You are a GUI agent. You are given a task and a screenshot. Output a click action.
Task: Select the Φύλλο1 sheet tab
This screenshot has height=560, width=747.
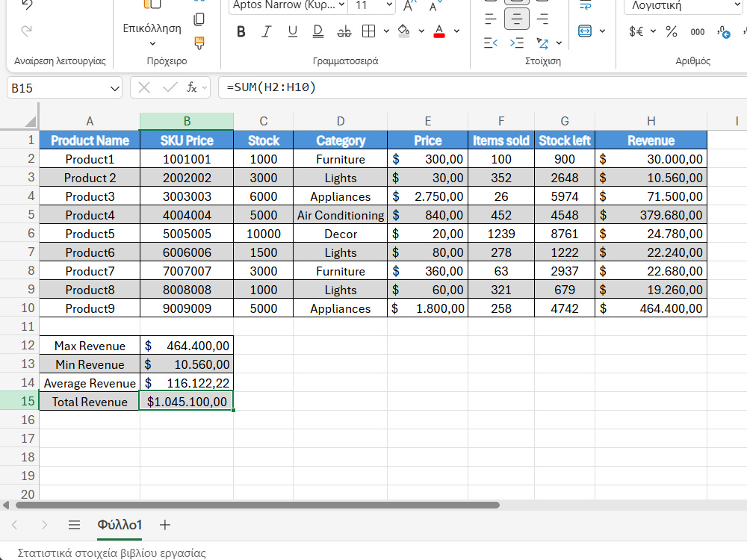point(120,525)
